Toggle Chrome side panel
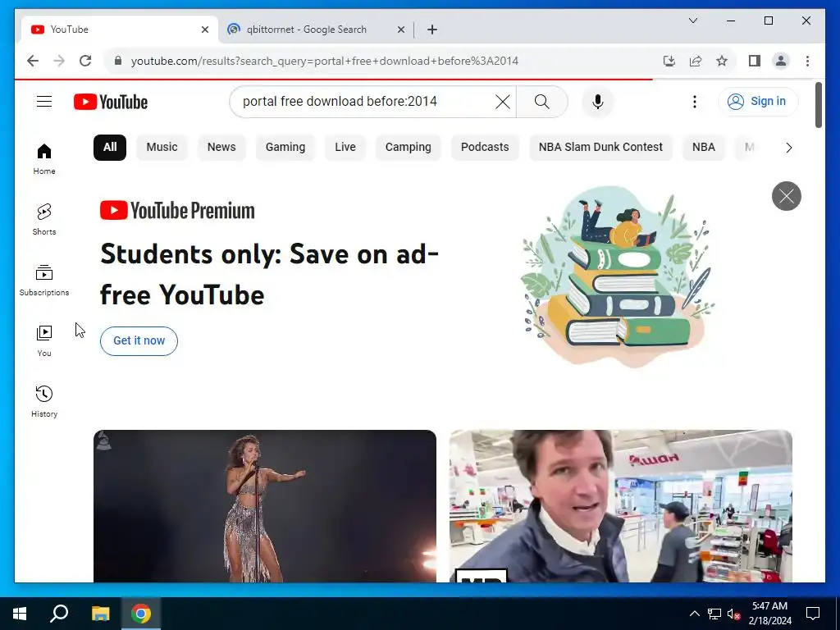This screenshot has width=840, height=630. 755,61
